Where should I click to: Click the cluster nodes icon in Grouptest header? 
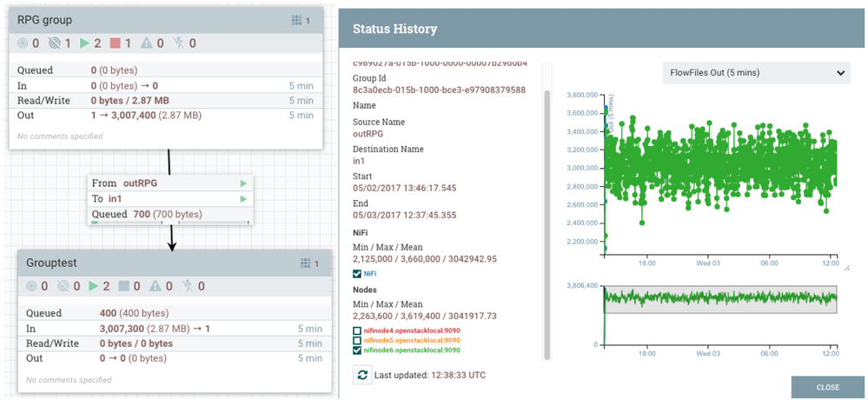(304, 263)
